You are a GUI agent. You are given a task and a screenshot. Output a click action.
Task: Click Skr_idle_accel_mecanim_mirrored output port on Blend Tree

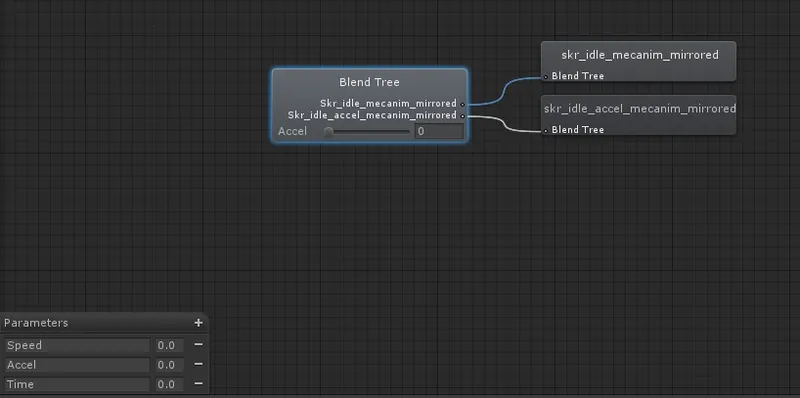click(462, 116)
